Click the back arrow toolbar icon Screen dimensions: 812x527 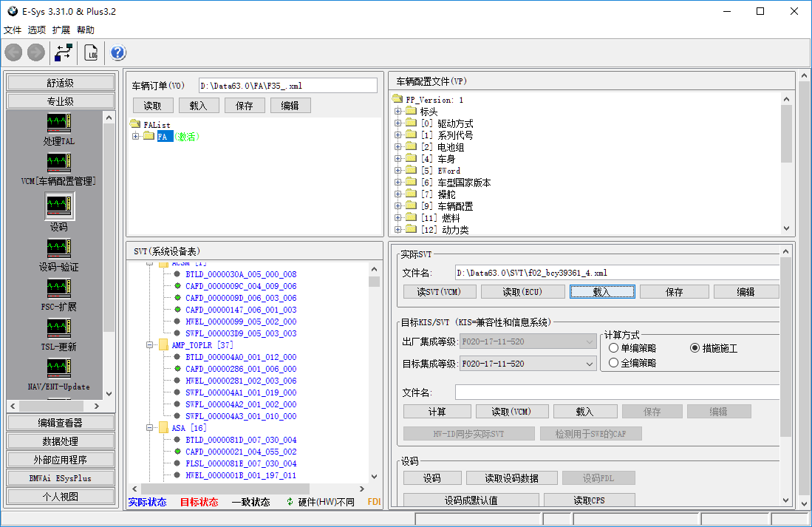click(x=13, y=52)
